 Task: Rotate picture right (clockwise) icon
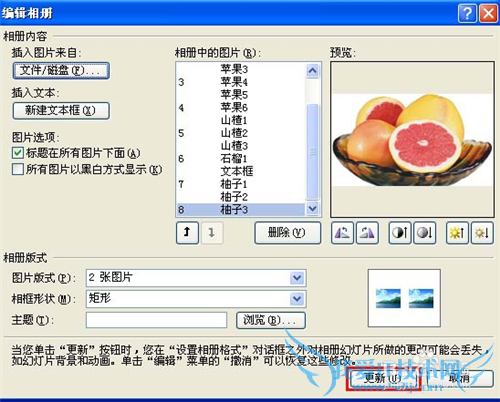pyautogui.click(x=367, y=233)
